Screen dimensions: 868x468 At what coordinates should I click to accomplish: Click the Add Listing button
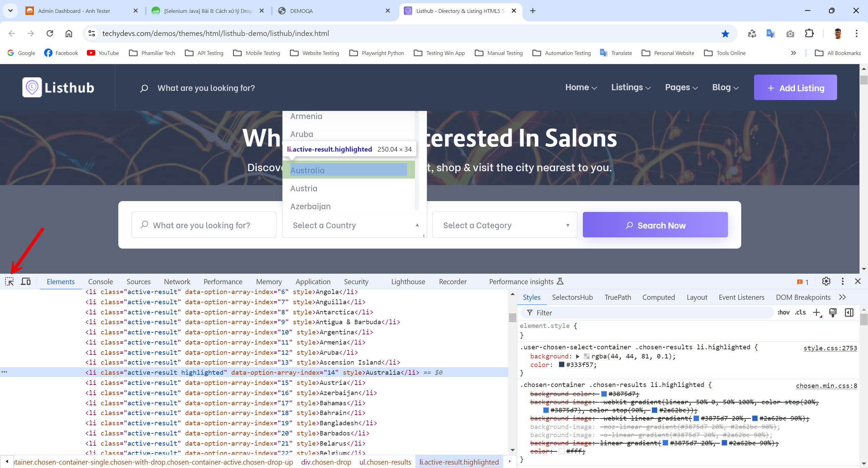click(795, 87)
